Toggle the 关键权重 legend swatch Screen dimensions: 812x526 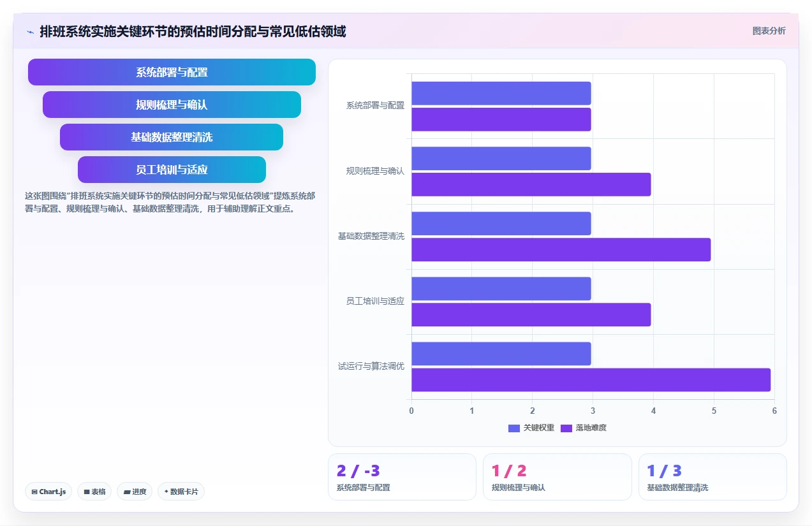[514, 428]
